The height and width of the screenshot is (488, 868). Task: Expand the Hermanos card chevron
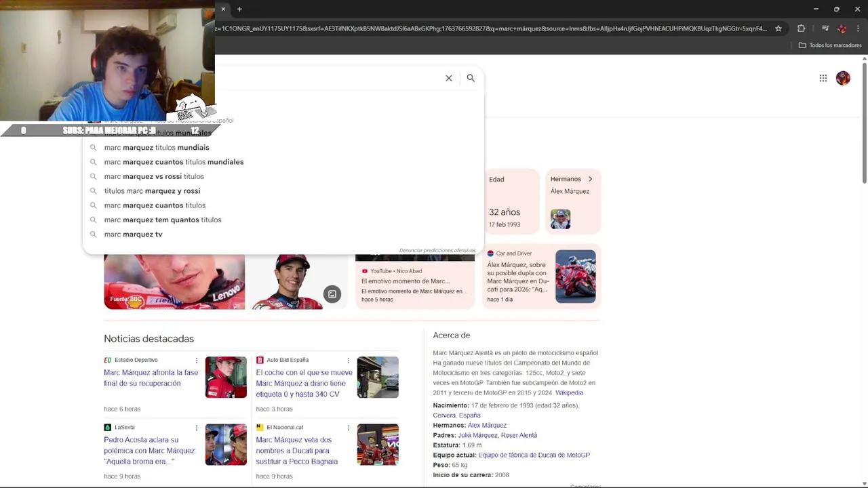[x=590, y=179]
